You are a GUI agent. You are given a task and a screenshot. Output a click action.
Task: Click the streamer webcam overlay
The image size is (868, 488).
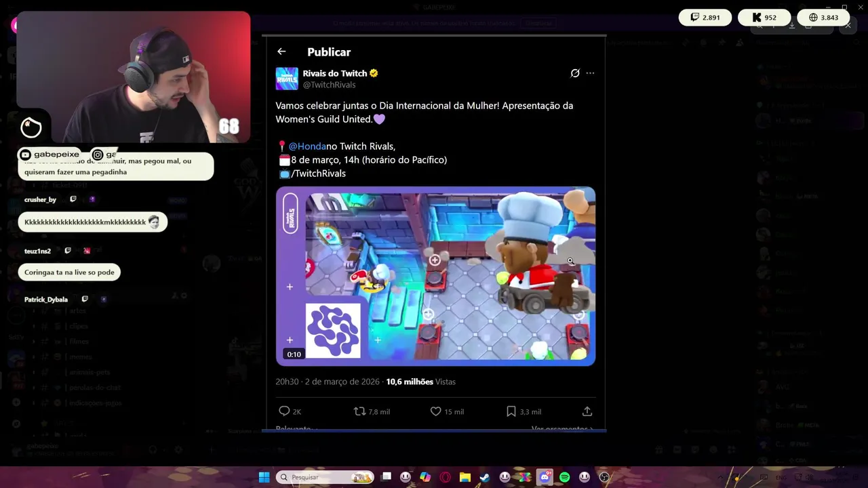click(x=134, y=77)
